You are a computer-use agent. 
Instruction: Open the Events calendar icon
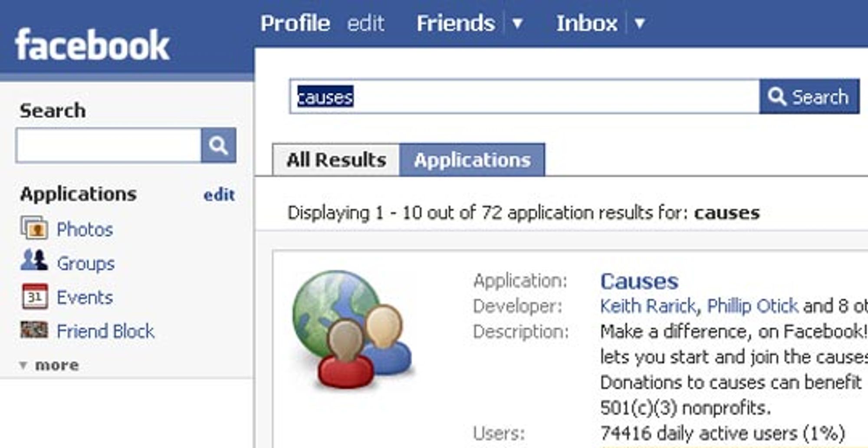pyautogui.click(x=35, y=296)
